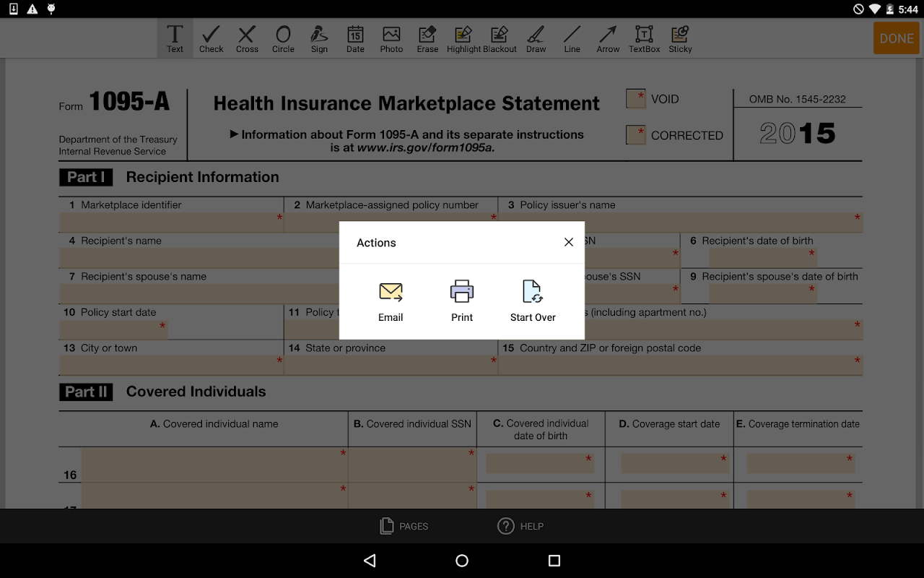This screenshot has width=924, height=578.
Task: Open the Sign tool
Action: coord(319,38)
